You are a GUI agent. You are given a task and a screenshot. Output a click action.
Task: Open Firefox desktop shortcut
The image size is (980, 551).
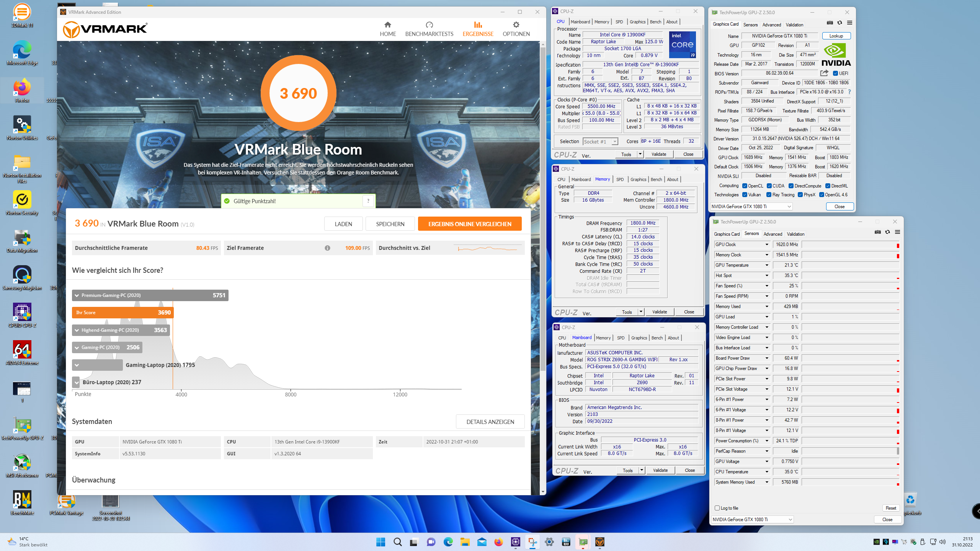(x=22, y=91)
